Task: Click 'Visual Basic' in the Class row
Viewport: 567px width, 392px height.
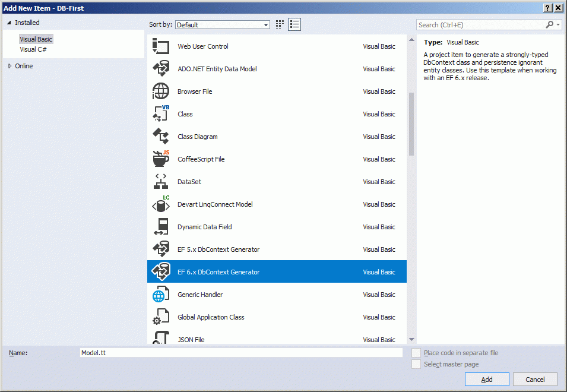Action: pos(379,114)
